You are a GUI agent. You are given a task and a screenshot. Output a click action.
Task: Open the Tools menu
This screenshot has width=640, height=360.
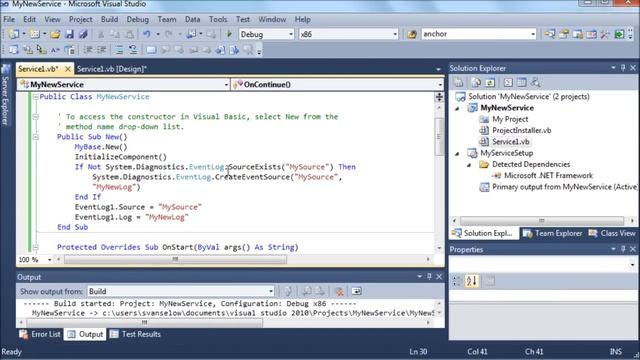click(218, 19)
